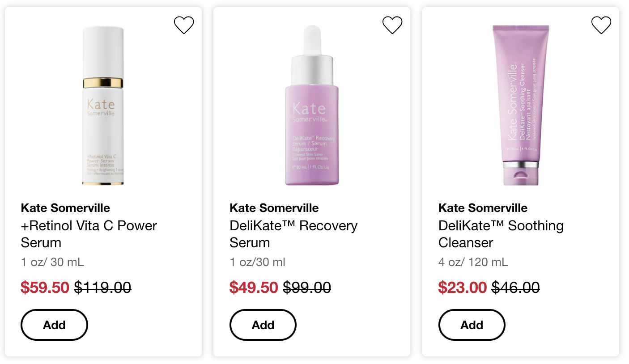Screen dimensions: 629x364
Task: Click Kate Somerville brand above Soothing Cleanser
Action: 483,208
